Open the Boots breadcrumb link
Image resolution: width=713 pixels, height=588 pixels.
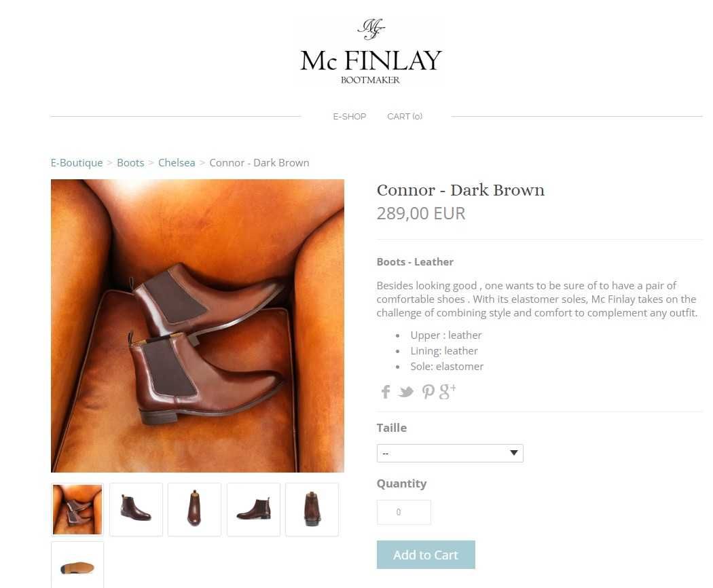pos(130,163)
